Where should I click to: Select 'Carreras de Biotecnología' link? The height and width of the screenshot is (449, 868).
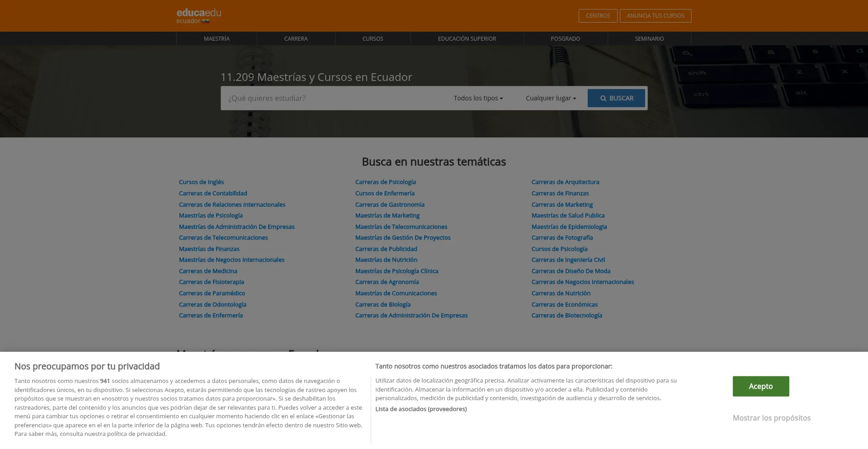pyautogui.click(x=566, y=316)
